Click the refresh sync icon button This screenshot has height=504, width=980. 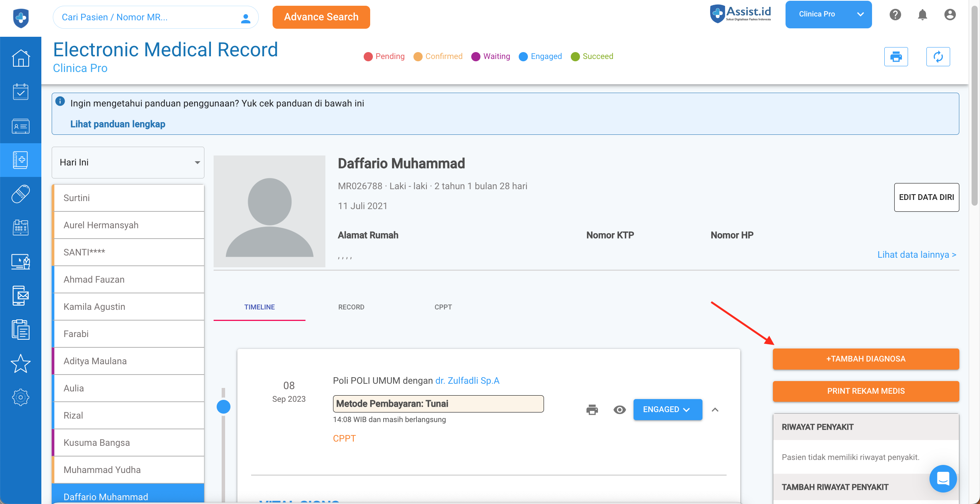tap(938, 57)
